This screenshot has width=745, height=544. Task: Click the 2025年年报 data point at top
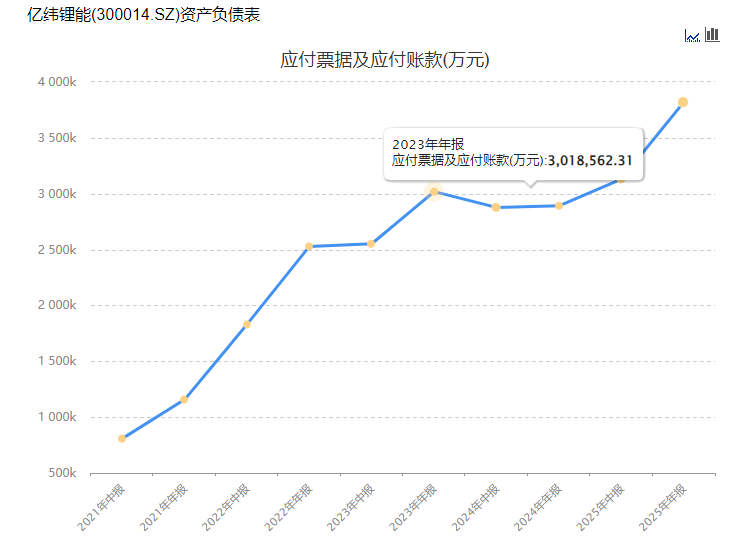point(683,102)
